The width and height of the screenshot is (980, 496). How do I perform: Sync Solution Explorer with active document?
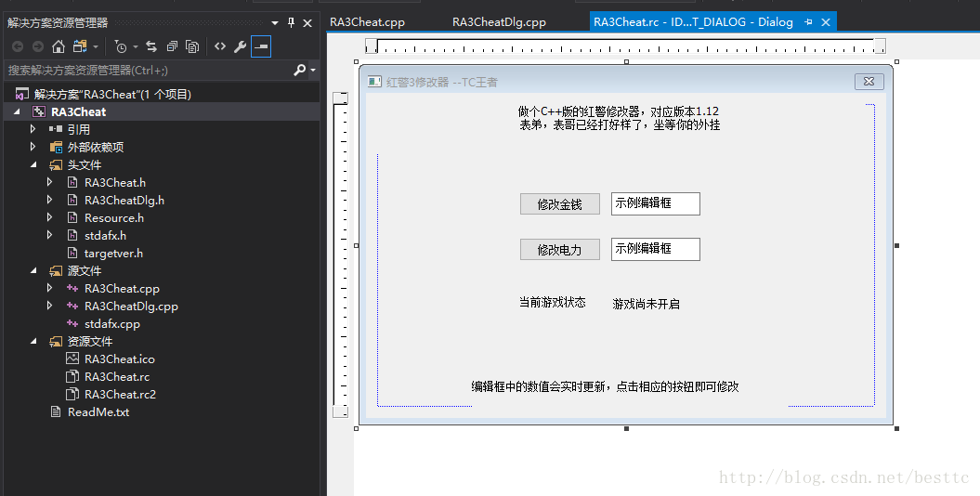pyautogui.click(x=151, y=46)
